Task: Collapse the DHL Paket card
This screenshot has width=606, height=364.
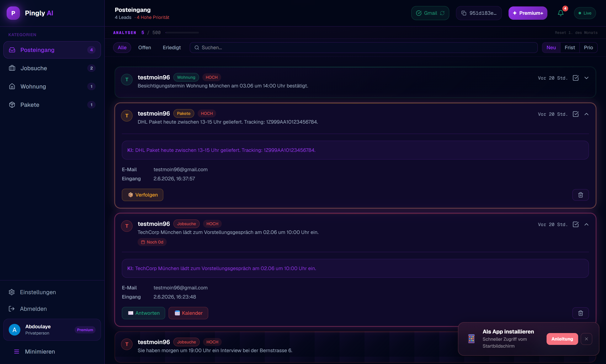Action: 586,114
